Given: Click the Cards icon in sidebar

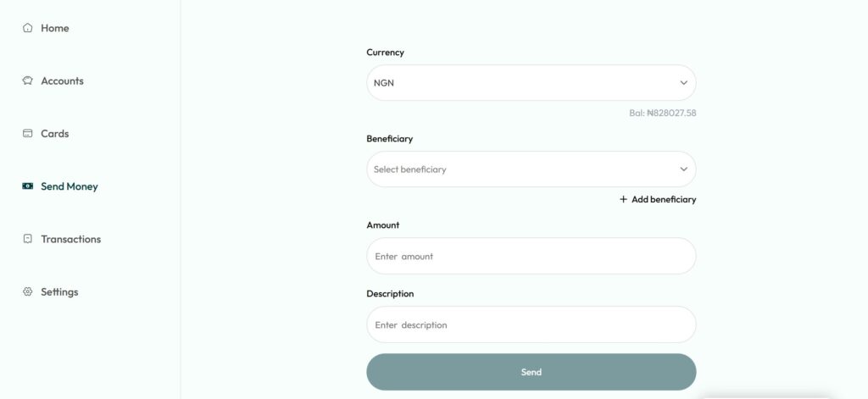Looking at the screenshot, I should 28,134.
